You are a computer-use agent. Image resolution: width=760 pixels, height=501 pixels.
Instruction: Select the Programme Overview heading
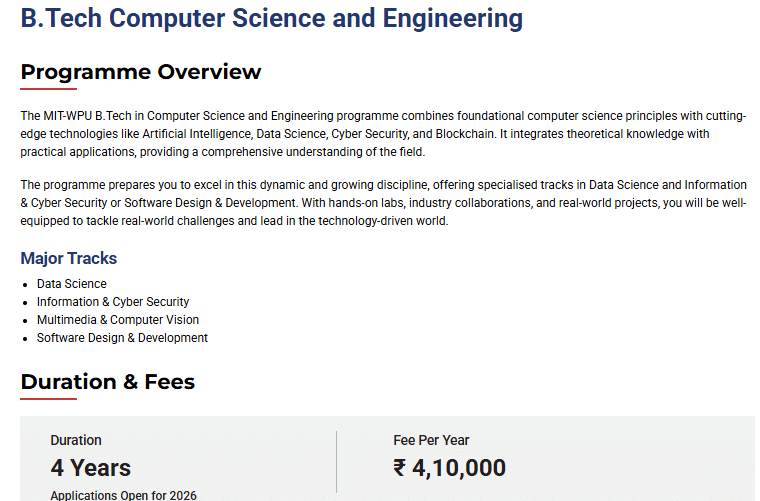click(141, 72)
